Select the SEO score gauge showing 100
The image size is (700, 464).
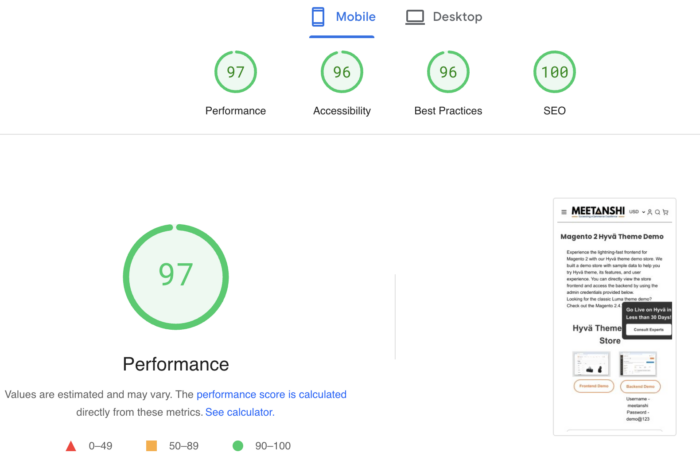click(554, 72)
